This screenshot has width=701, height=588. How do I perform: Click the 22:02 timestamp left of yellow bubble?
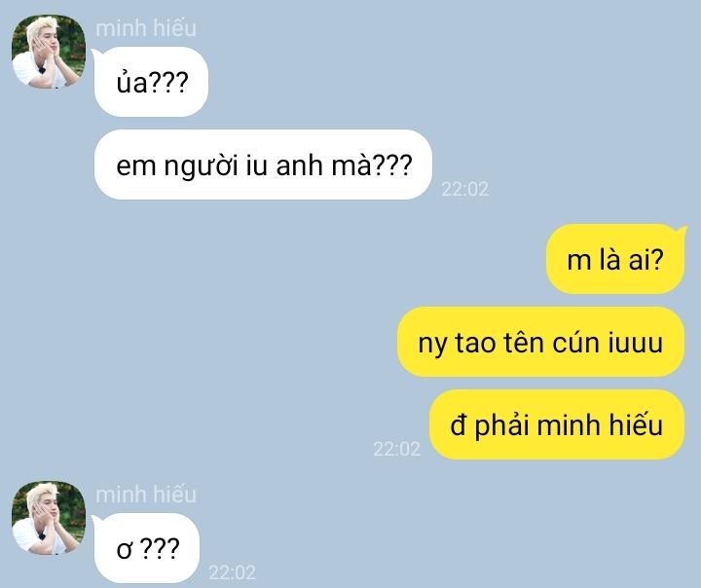(x=396, y=449)
